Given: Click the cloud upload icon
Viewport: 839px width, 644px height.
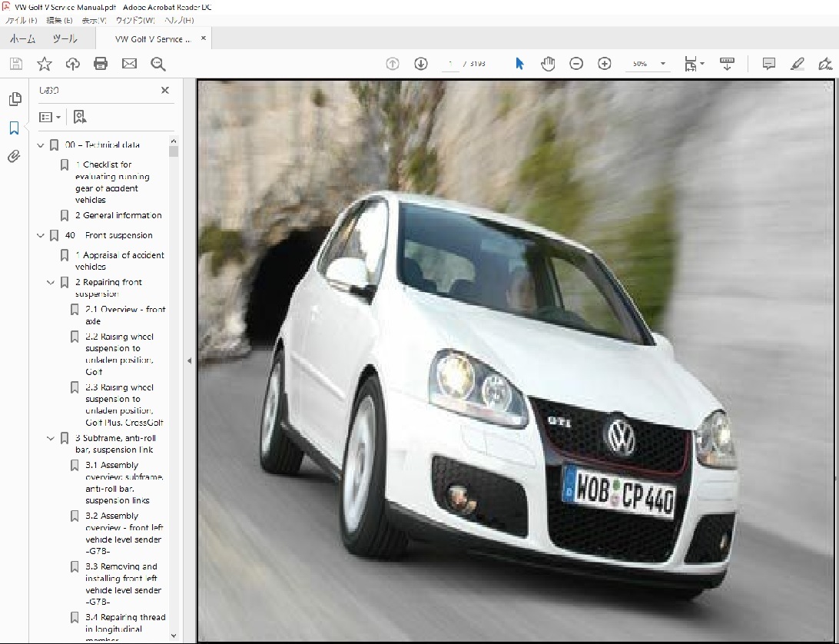Looking at the screenshot, I should coord(73,65).
